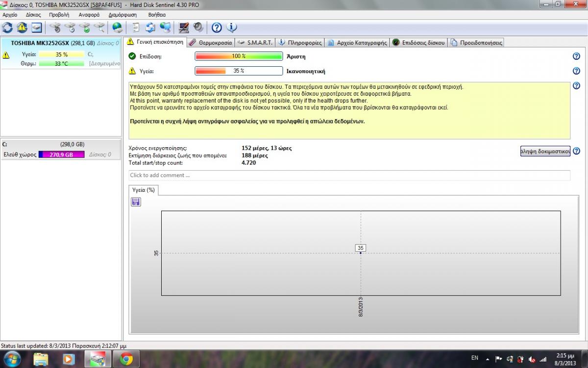Click the λήψη δοκιμαστικού button

545,151
